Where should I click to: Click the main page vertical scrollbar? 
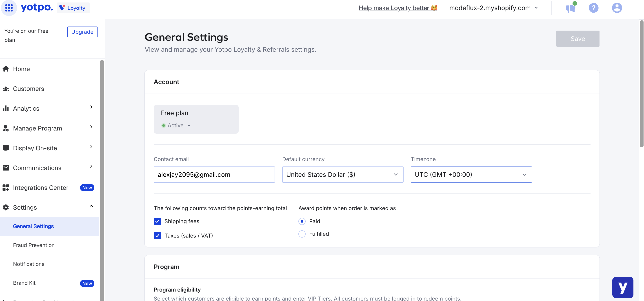pos(642,84)
